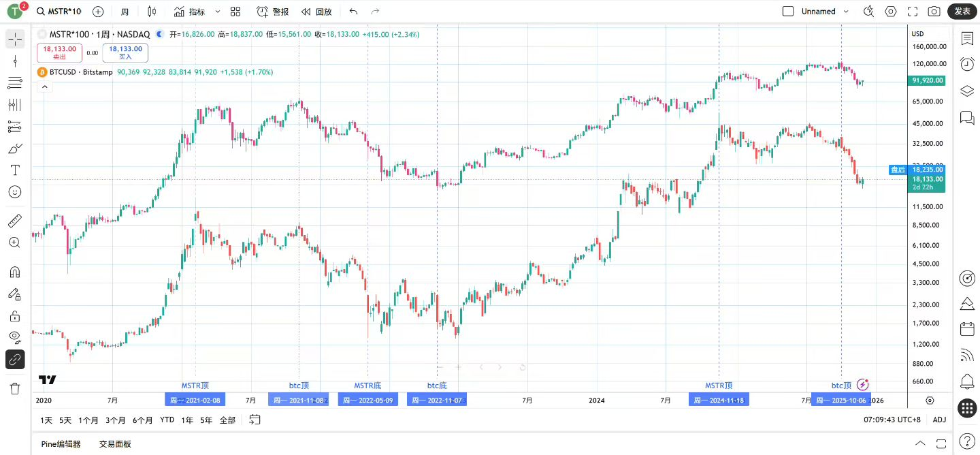Activate the Magnet snapping mode
This screenshot has height=455, width=980.
[15, 272]
